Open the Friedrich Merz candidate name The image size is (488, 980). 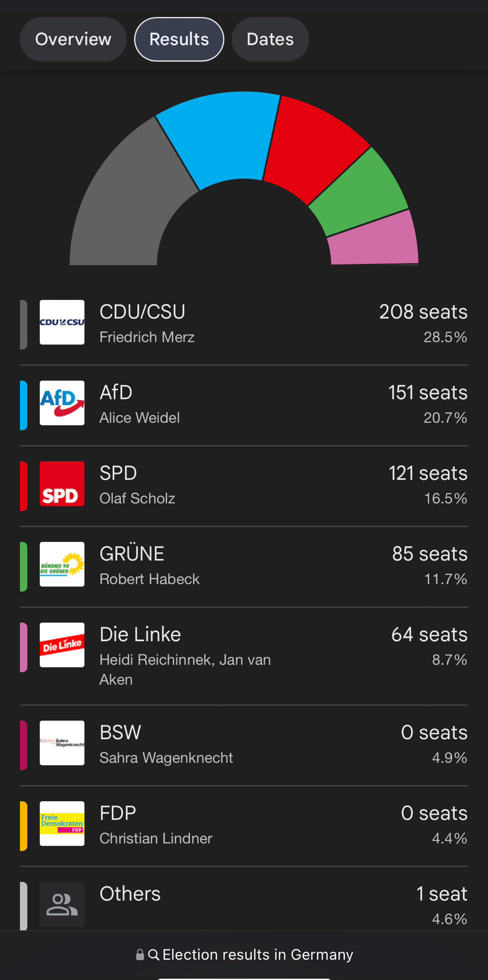[147, 337]
